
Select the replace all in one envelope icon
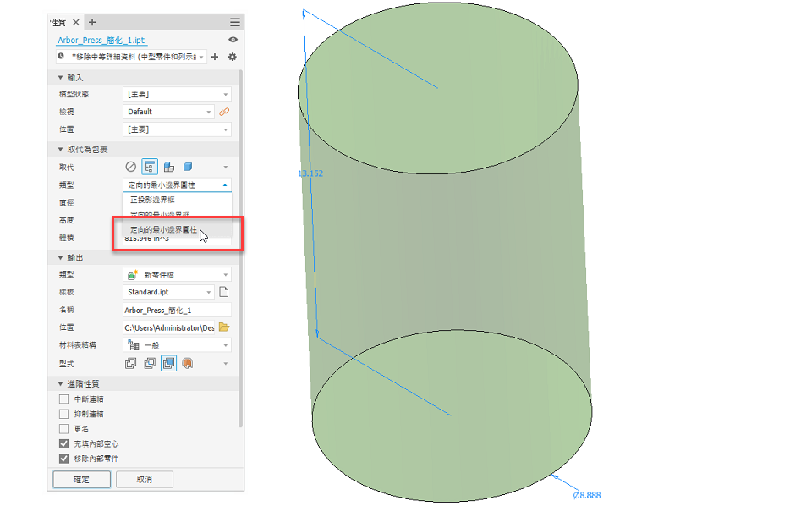[150, 167]
